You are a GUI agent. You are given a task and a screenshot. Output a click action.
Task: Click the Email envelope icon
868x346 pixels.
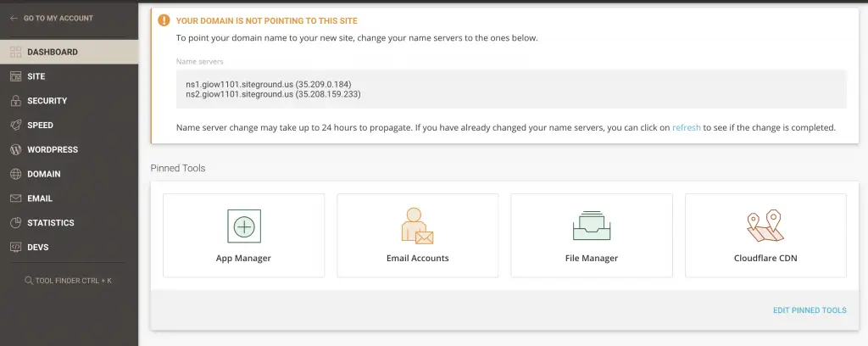[x=14, y=198]
